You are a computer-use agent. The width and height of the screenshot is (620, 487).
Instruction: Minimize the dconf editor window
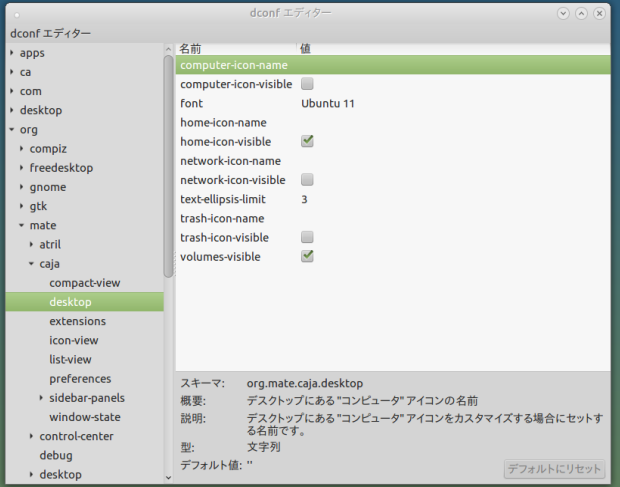pyautogui.click(x=563, y=13)
